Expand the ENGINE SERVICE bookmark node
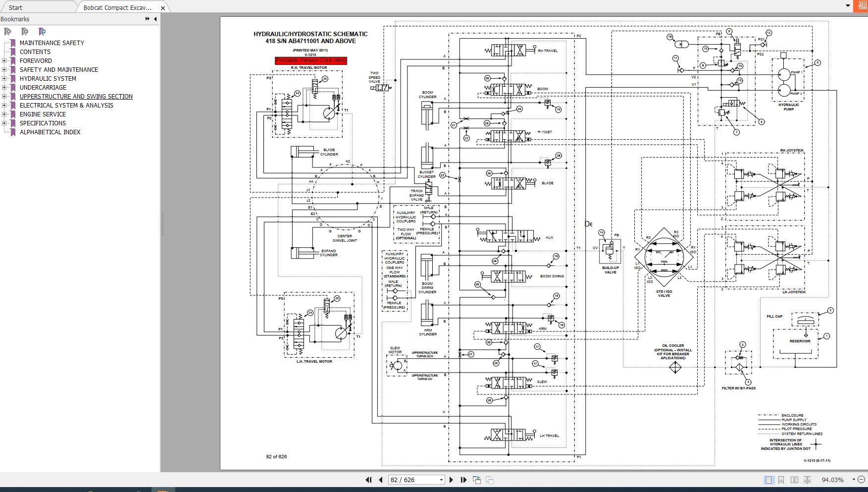868x492 pixels. [4, 114]
